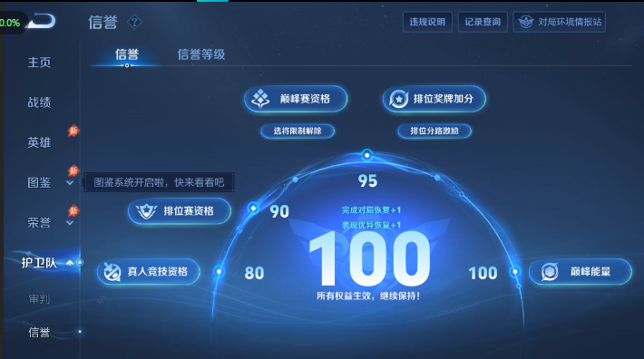Click the 排位赛资格 shield star icon
644x359 pixels.
click(146, 211)
